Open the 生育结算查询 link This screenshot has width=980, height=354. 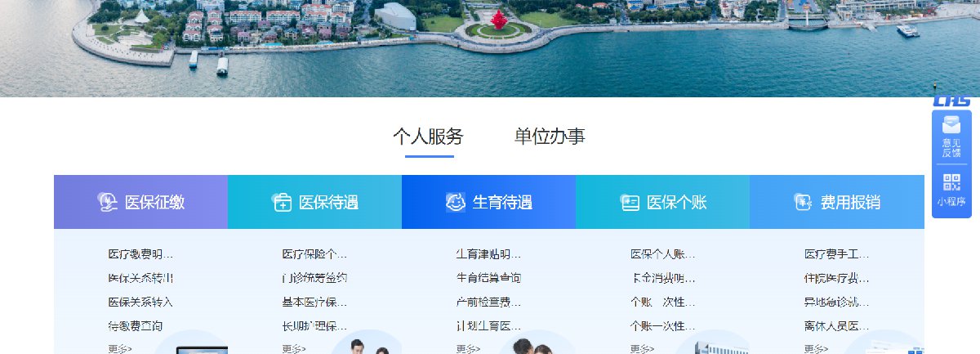point(488,278)
